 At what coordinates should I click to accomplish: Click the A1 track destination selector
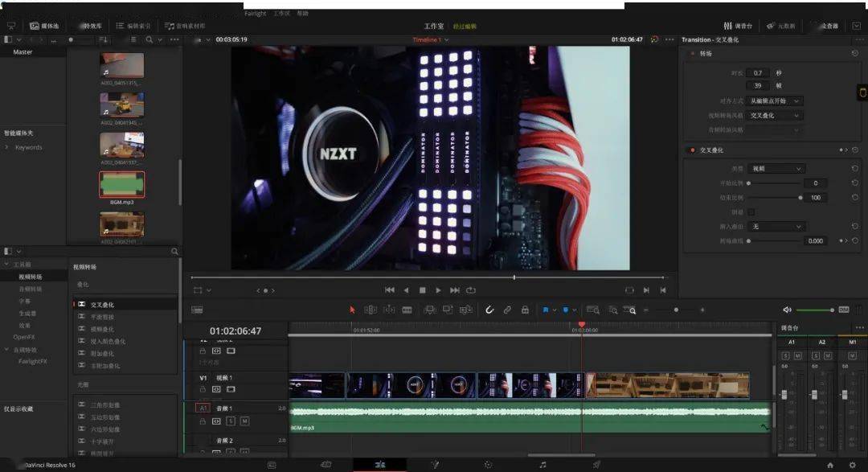coord(203,408)
